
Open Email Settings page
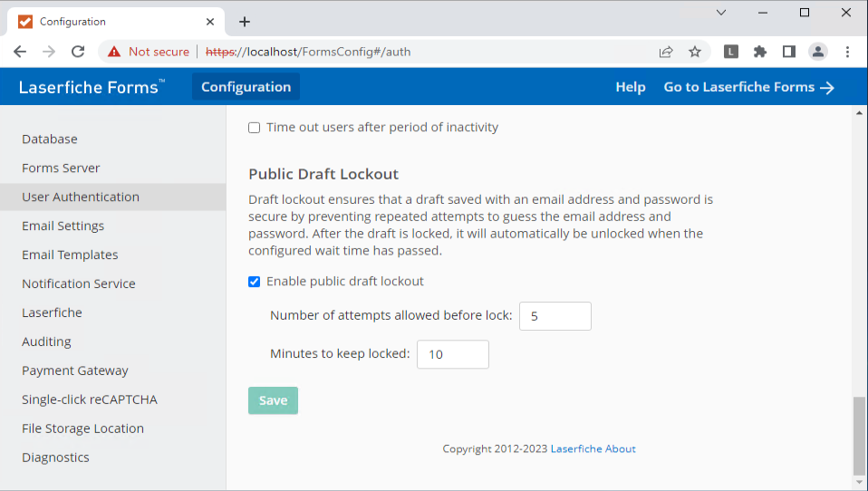[x=113, y=226]
